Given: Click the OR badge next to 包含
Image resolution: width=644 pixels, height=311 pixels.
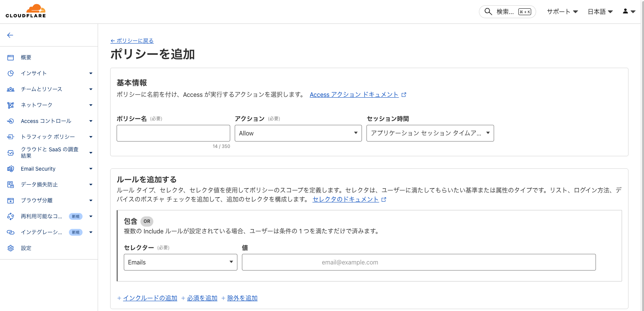Looking at the screenshot, I should [147, 221].
